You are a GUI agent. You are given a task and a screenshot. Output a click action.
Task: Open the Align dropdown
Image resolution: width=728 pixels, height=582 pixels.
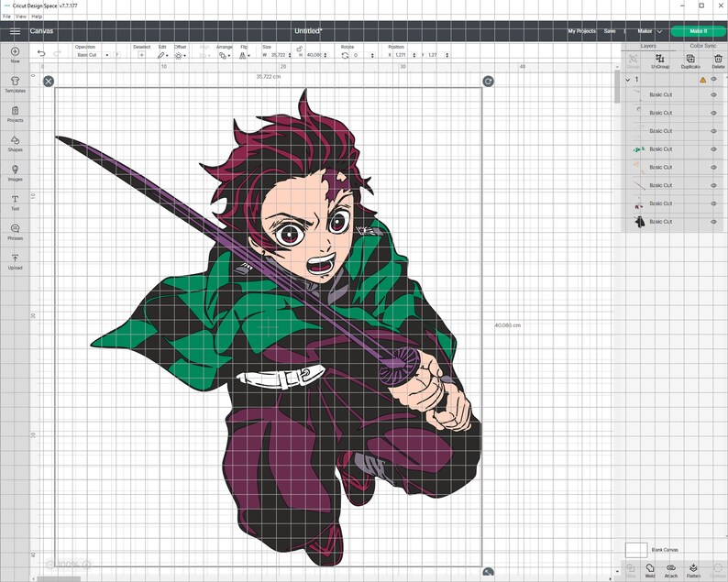coord(204,55)
